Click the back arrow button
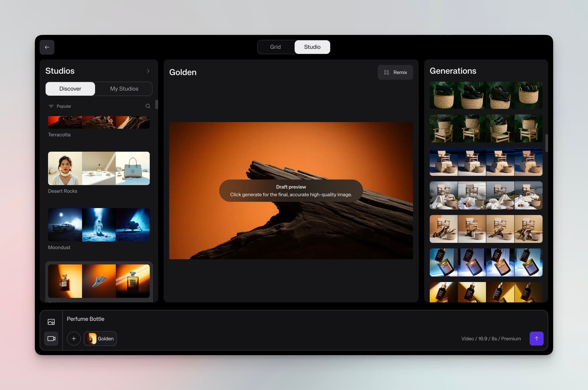Screen dimensions: 588x390 (x=47, y=47)
